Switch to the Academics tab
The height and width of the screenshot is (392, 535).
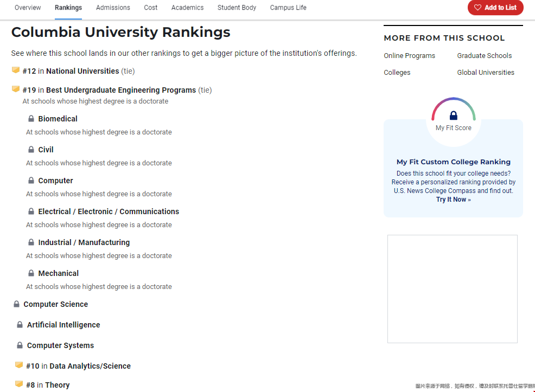pos(187,8)
